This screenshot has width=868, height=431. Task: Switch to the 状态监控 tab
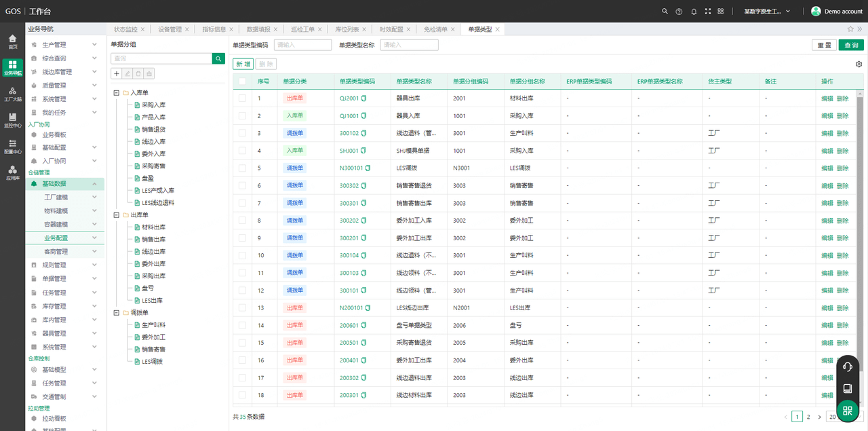tap(125, 29)
